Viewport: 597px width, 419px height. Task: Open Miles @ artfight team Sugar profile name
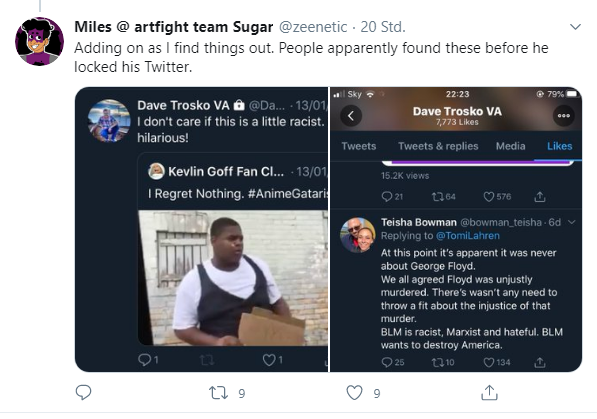point(174,27)
